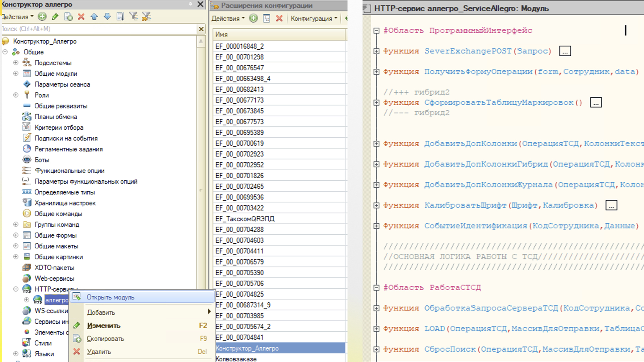
Task: Click the funnel filter by subsystems icon
Action: tap(133, 16)
